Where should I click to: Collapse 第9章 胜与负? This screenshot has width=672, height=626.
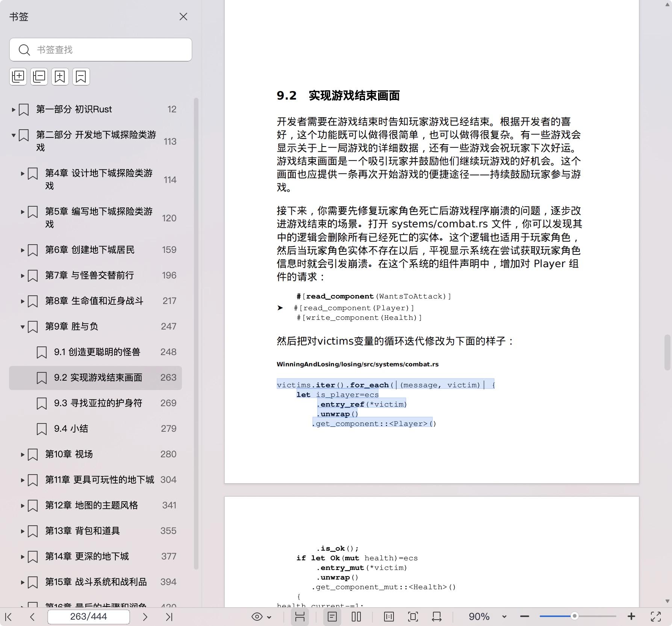(23, 327)
